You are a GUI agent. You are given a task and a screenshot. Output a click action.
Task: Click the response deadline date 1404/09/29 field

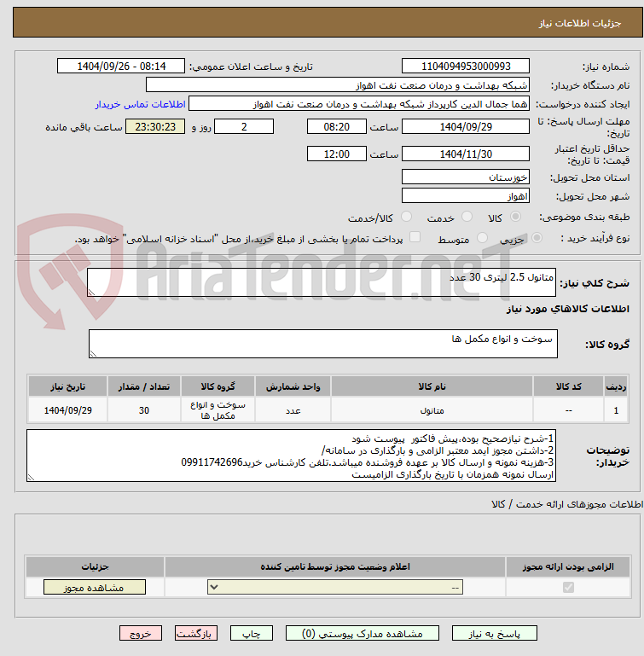coord(466,127)
